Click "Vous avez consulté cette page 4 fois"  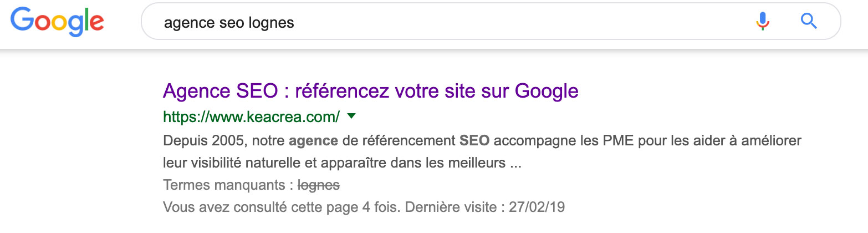point(282,208)
